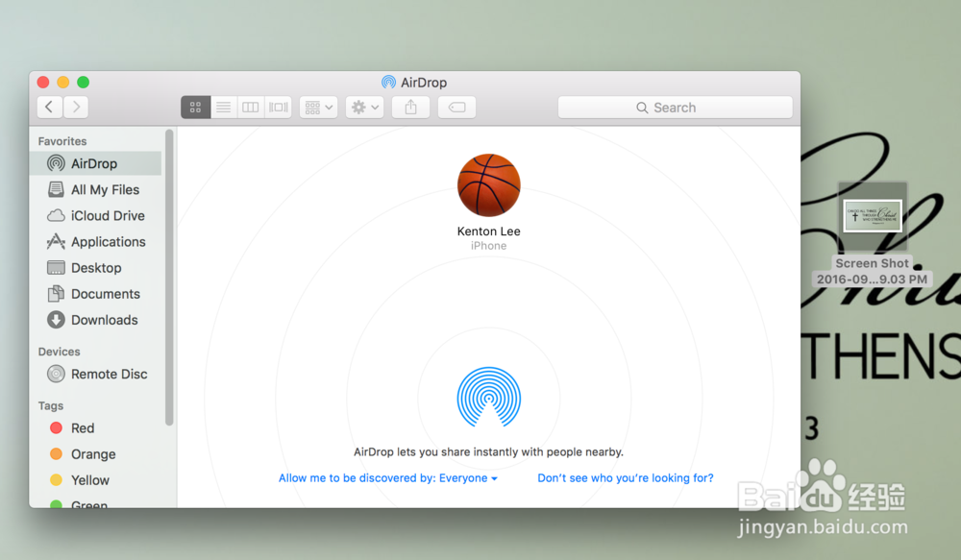The width and height of the screenshot is (961, 560).
Task: Select the Yellow tag
Action: [x=95, y=480]
